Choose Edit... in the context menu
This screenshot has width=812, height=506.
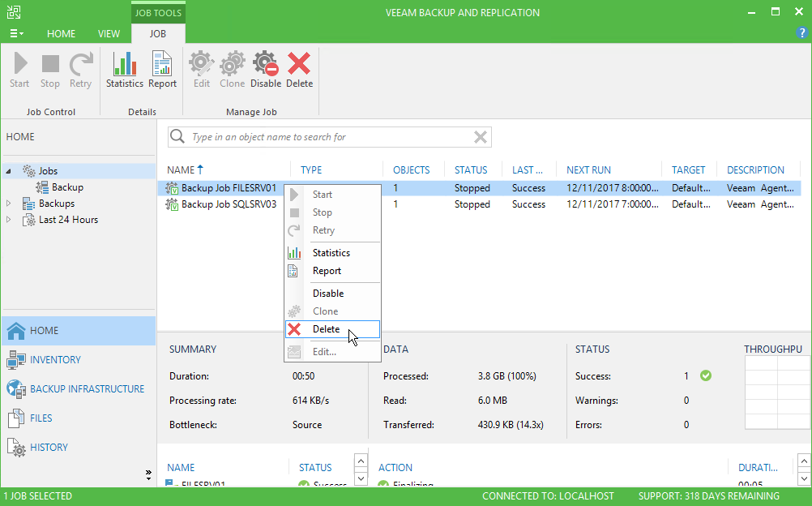coord(332,352)
